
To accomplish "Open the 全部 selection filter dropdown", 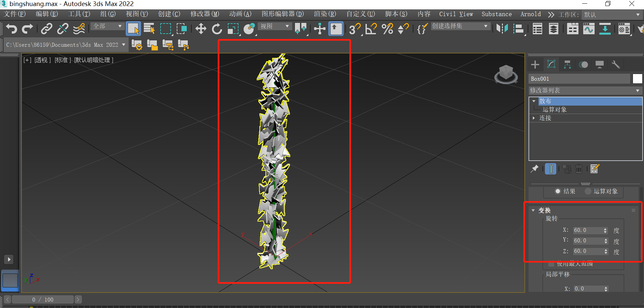I will tap(107, 26).
